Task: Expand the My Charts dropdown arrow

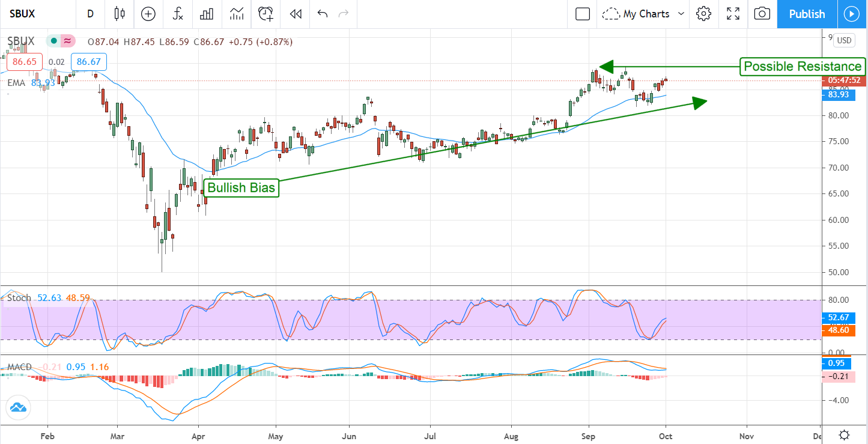Action: tap(681, 14)
